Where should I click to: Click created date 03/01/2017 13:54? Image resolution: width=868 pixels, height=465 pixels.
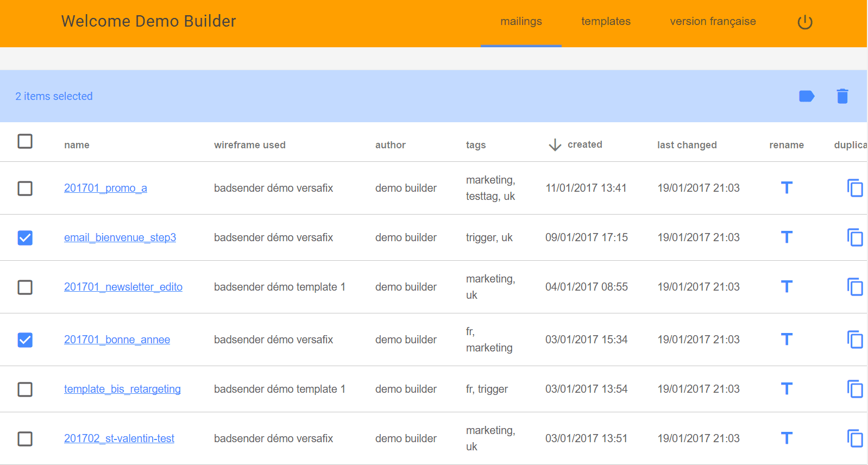pyautogui.click(x=587, y=389)
